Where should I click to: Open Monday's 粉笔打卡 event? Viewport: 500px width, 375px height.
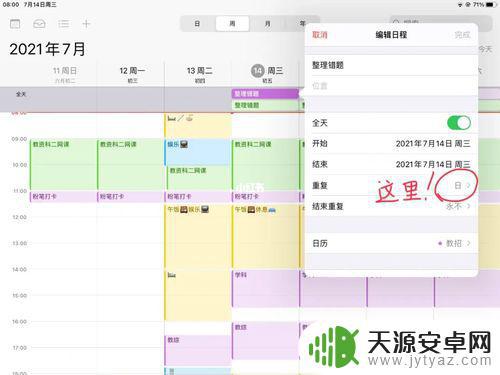(x=130, y=197)
